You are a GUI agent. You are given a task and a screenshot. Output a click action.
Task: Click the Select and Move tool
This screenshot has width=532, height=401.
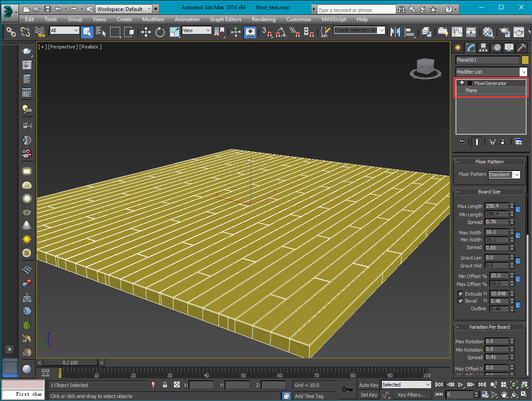[x=146, y=32]
